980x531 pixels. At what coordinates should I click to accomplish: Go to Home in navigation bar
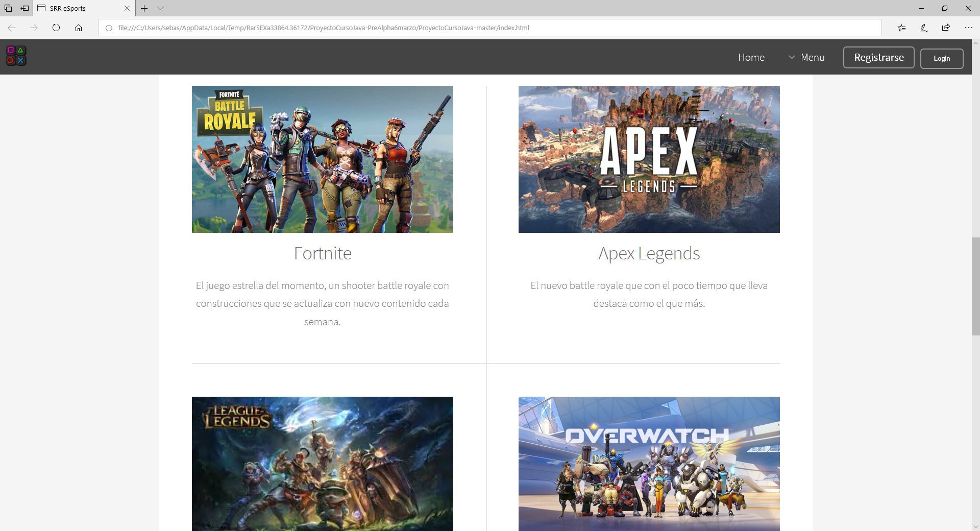[751, 57]
